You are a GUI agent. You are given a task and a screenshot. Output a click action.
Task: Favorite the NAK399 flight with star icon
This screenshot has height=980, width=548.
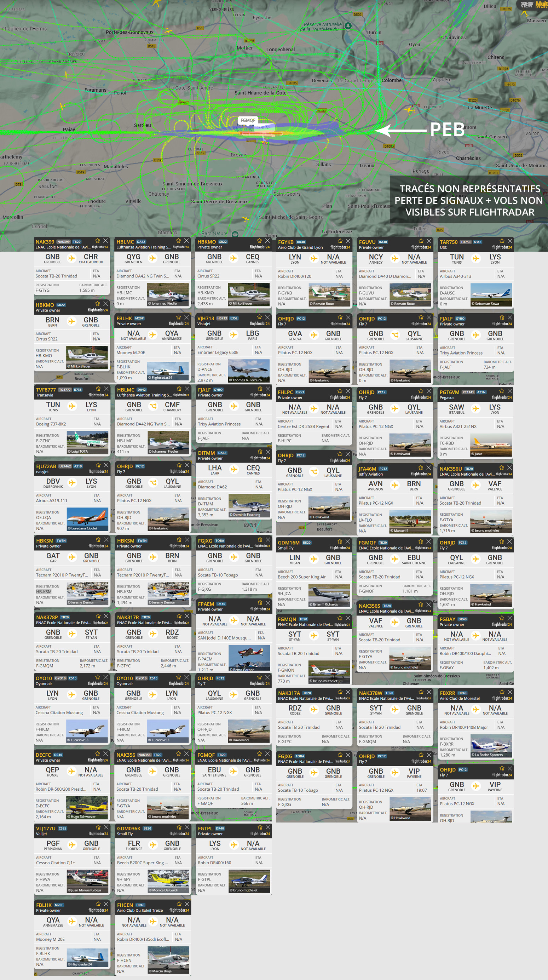pyautogui.click(x=98, y=241)
